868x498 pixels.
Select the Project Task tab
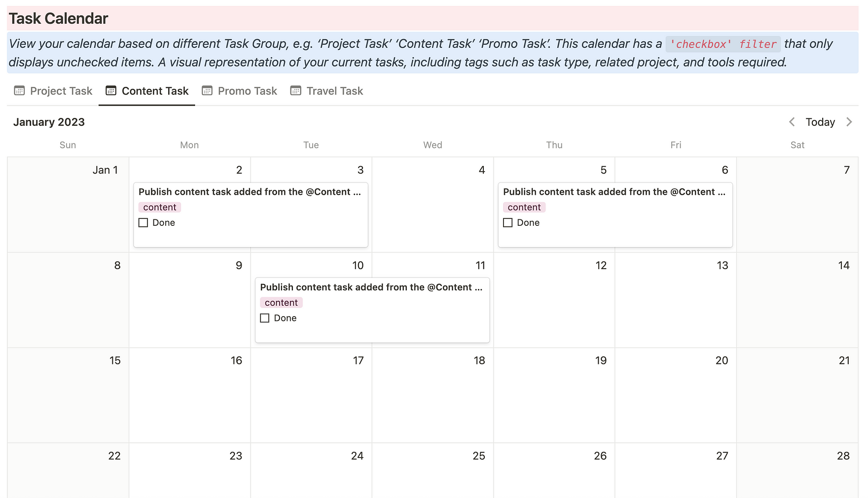pos(61,91)
